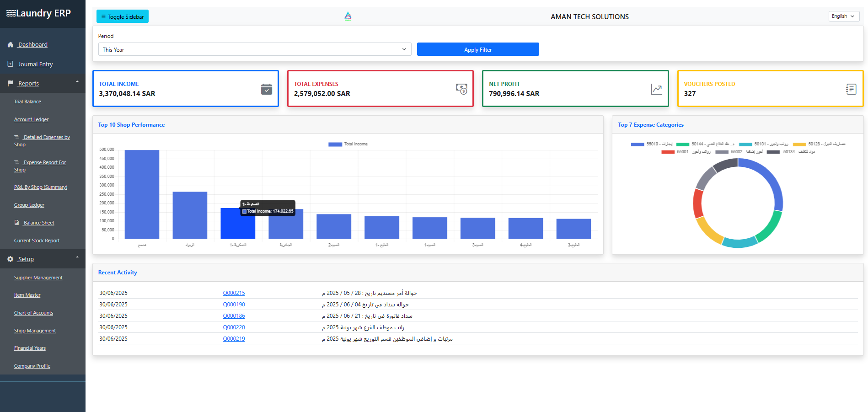Image resolution: width=868 pixels, height=412 pixels.
Task: Open voucher Q000215 in Recent Activity
Action: (x=234, y=293)
